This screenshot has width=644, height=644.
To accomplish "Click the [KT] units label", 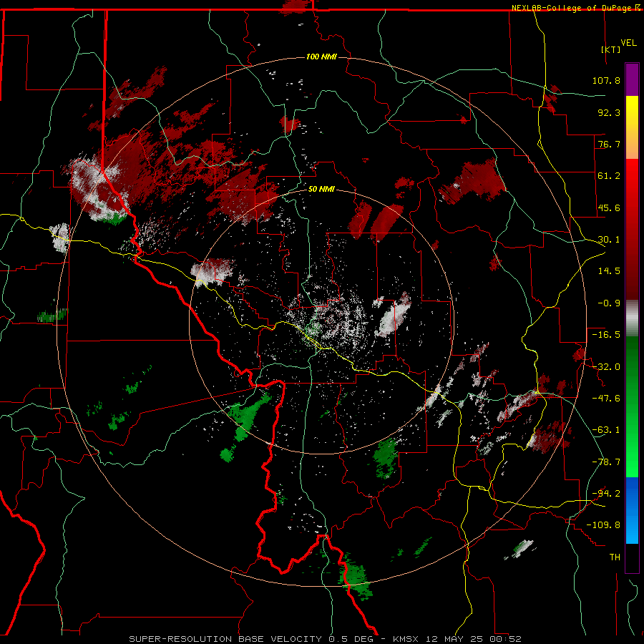I will pyautogui.click(x=611, y=49).
